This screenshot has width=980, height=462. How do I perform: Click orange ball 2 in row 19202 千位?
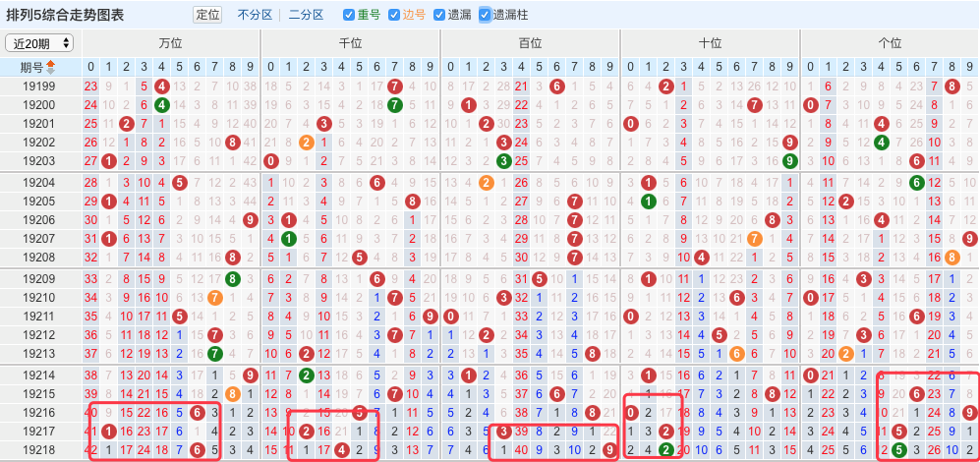pos(306,142)
